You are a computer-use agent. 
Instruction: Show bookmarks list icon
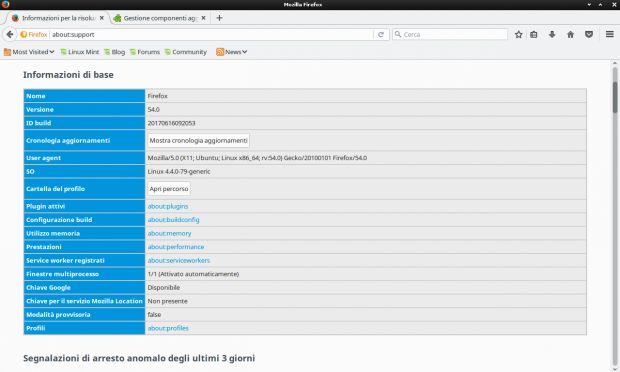tap(534, 34)
